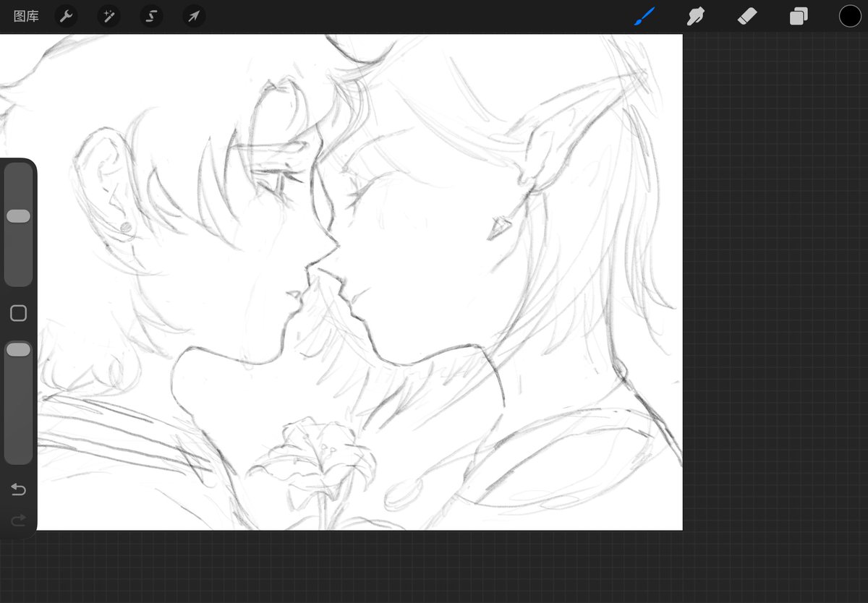The width and height of the screenshot is (868, 603).
Task: Open the Adjustments magic wand menu
Action: pyautogui.click(x=109, y=16)
